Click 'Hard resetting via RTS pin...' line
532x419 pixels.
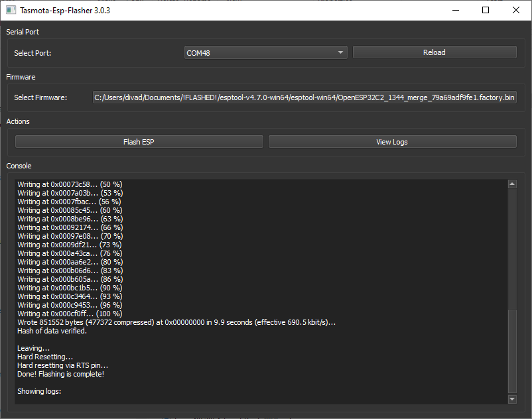click(63, 365)
